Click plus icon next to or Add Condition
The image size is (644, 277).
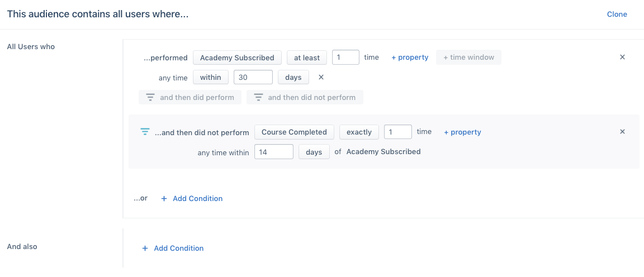point(164,199)
